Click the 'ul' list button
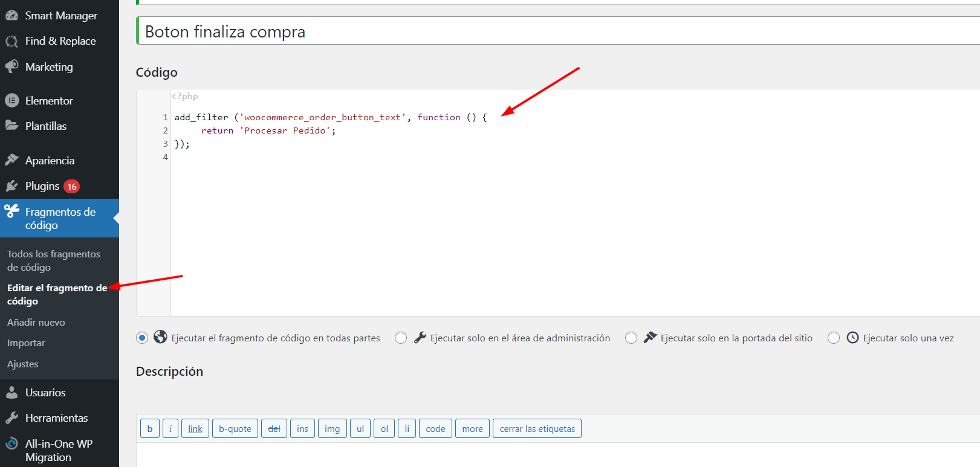 360,428
